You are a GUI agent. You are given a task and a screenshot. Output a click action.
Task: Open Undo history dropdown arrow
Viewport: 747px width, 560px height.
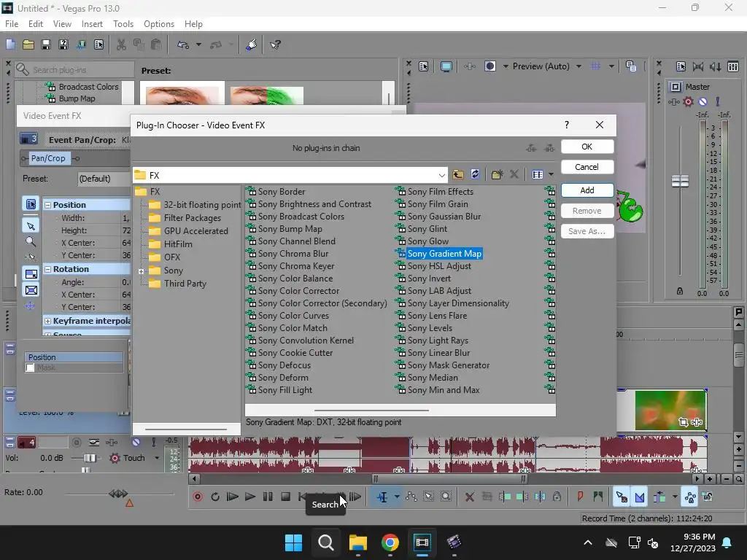tap(198, 44)
